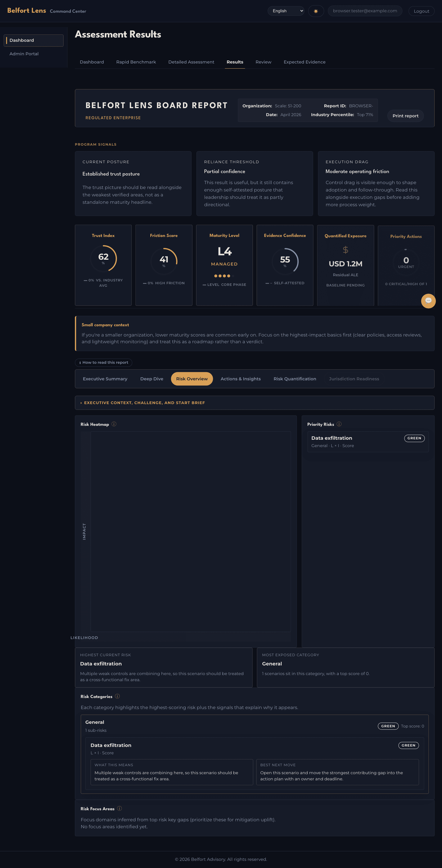Open the Risk Quantification view
This screenshot has height=868, width=442.
(294, 378)
